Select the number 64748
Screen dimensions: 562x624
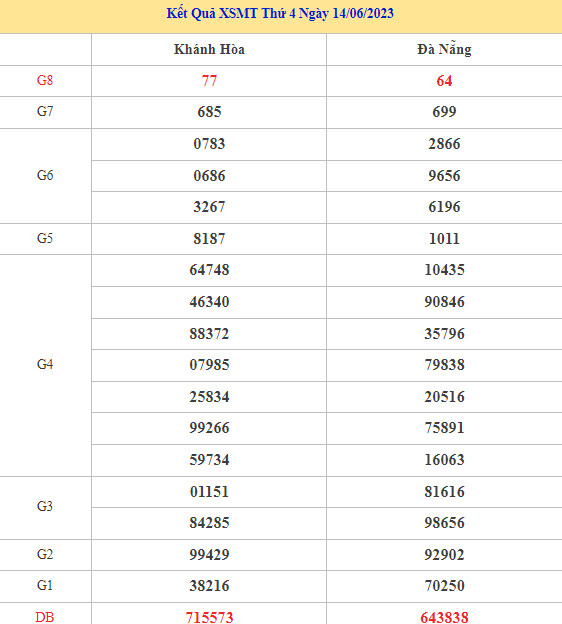[x=209, y=270]
